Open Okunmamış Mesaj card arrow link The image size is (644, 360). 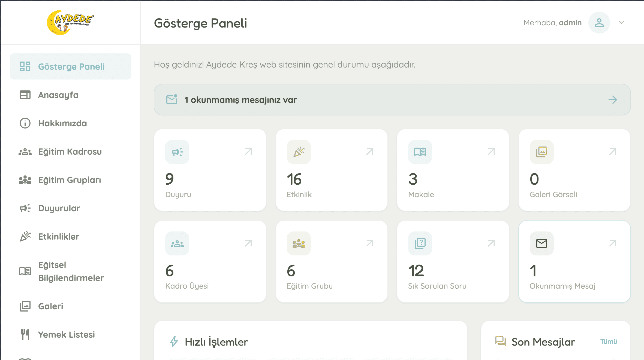[613, 243]
